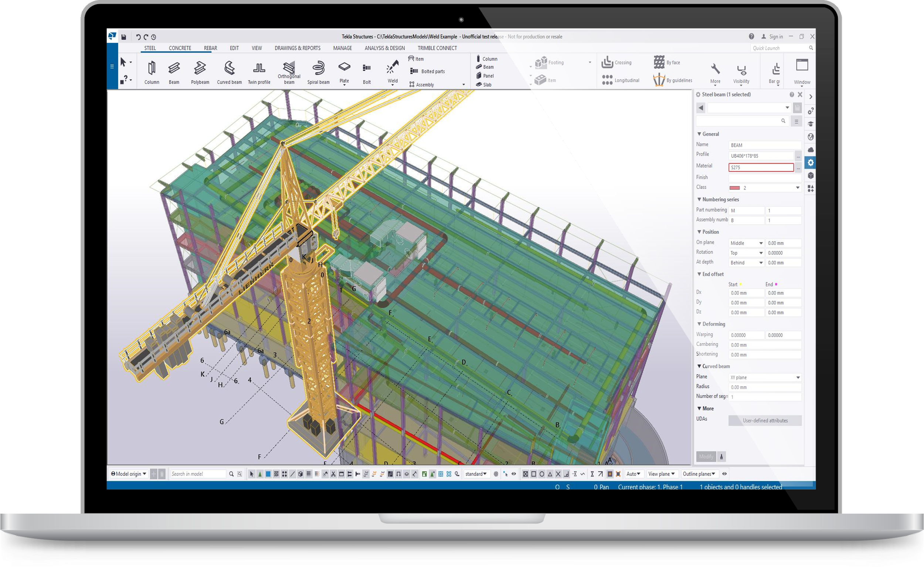Open the DRAWINGS & REPORTS tab
Image resolution: width=924 pixels, height=567 pixels.
pos(298,48)
